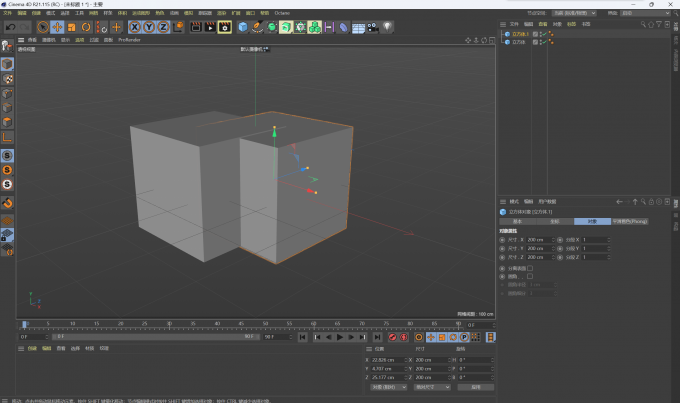
Task: Click frame 30 on the timeline ruler
Action: [x=169, y=324]
